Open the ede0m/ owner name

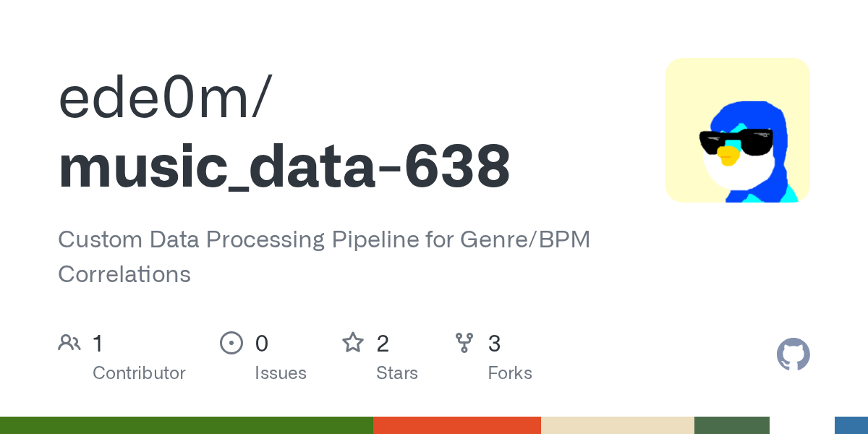[x=165, y=99]
